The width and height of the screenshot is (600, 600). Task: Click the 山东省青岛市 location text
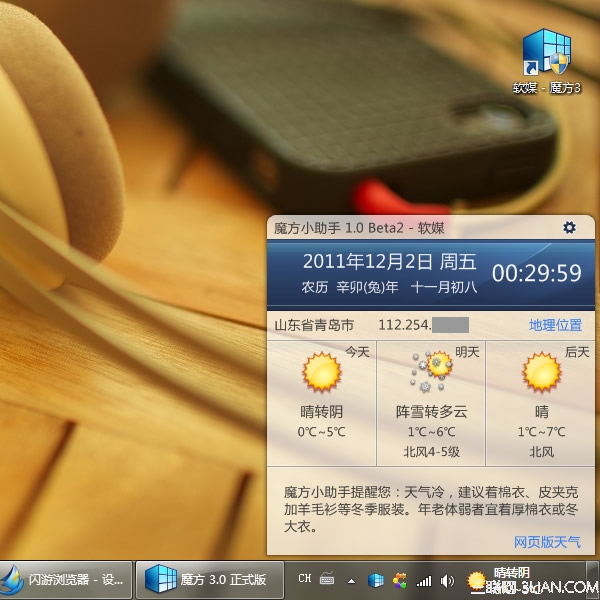pos(314,325)
